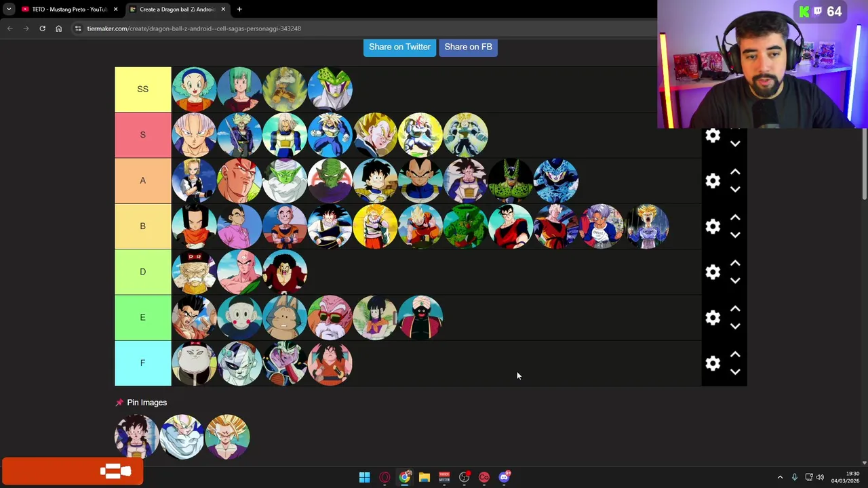868x488 pixels.
Task: Open Opera browser from taskbar
Action: [384, 477]
